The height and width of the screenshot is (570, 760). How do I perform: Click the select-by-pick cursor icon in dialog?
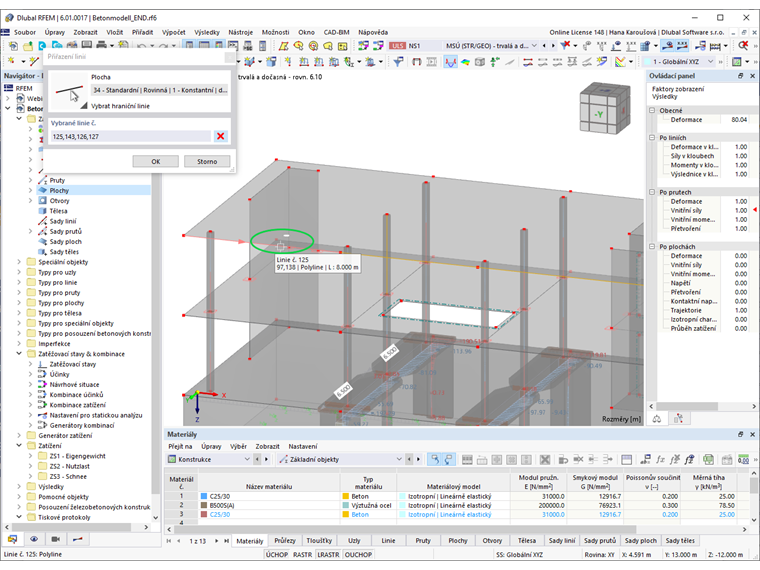[68, 92]
